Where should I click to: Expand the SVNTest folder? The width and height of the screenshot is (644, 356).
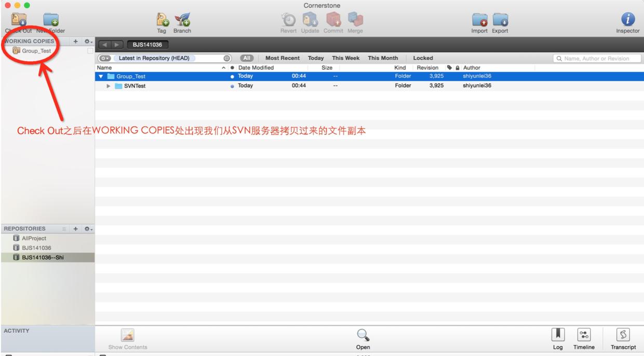[108, 85]
